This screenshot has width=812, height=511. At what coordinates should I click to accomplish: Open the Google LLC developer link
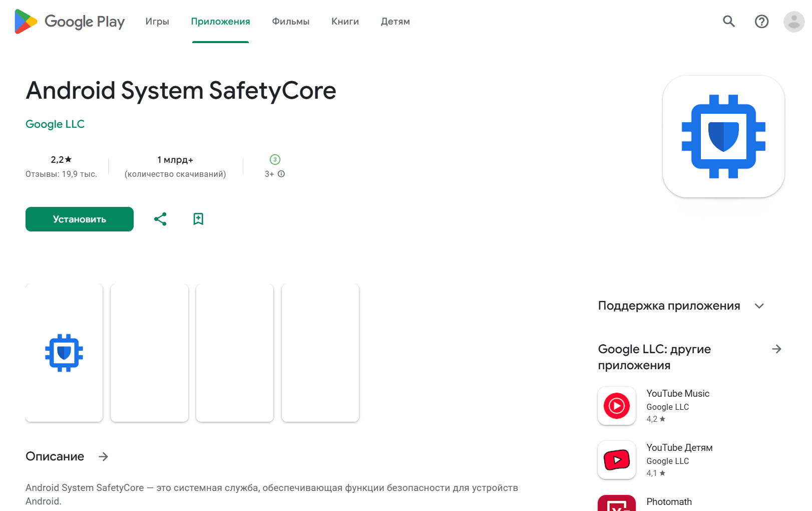[55, 124]
